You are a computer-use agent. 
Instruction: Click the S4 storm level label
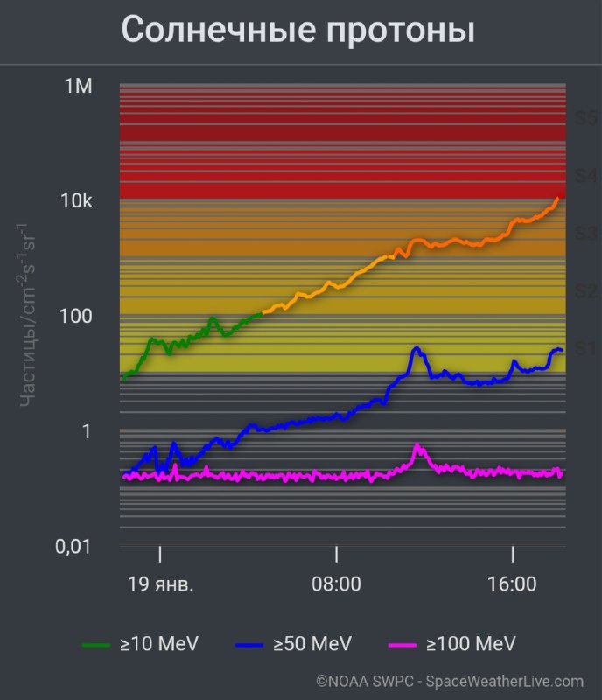(x=586, y=176)
